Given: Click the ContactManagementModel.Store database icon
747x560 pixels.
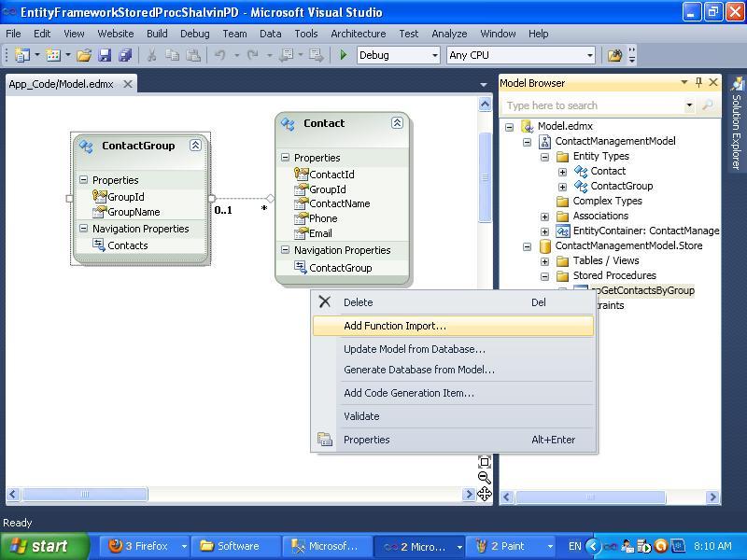Looking at the screenshot, I should coord(544,246).
